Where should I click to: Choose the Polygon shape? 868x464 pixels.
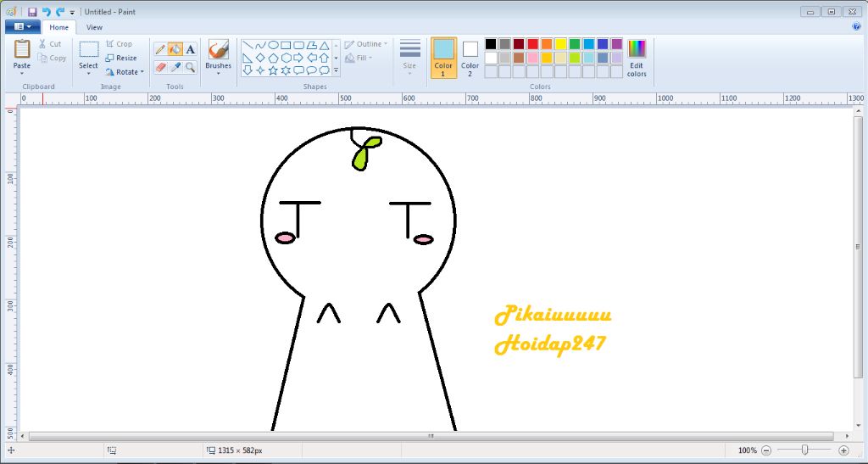(312, 46)
